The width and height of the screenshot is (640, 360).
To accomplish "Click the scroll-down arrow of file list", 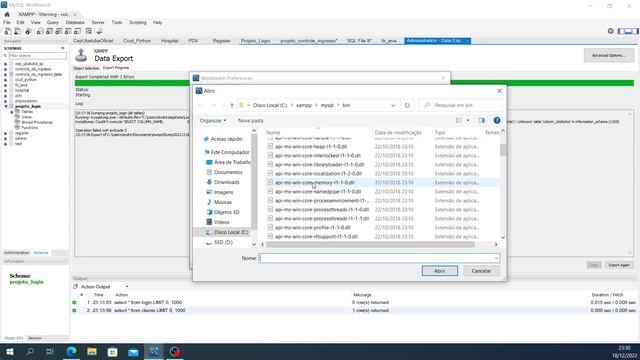I will point(503,237).
